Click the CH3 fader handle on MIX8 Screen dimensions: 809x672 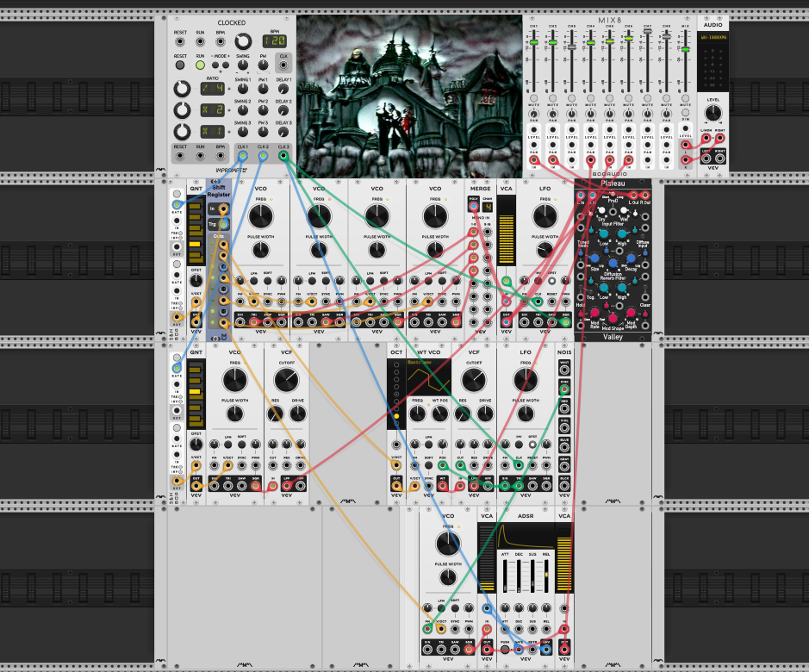[x=572, y=47]
